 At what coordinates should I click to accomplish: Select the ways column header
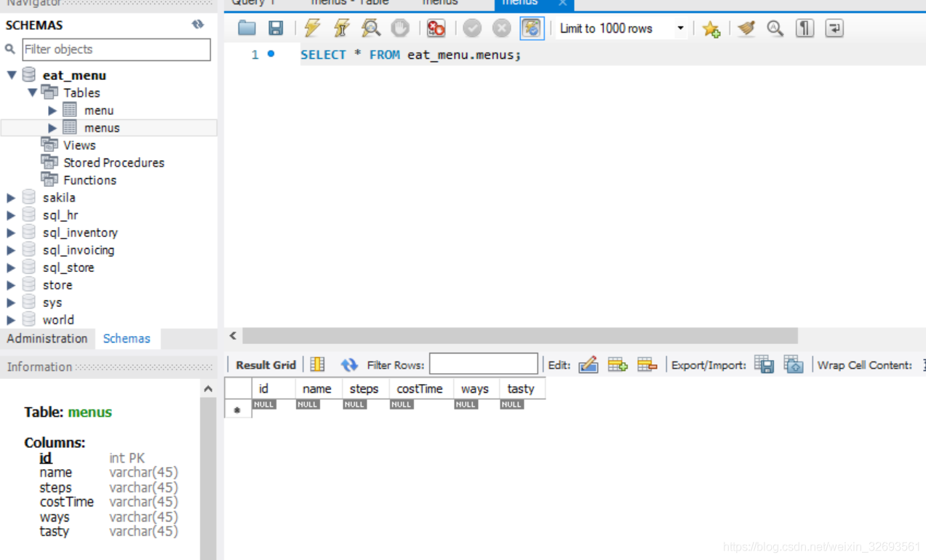(x=476, y=389)
